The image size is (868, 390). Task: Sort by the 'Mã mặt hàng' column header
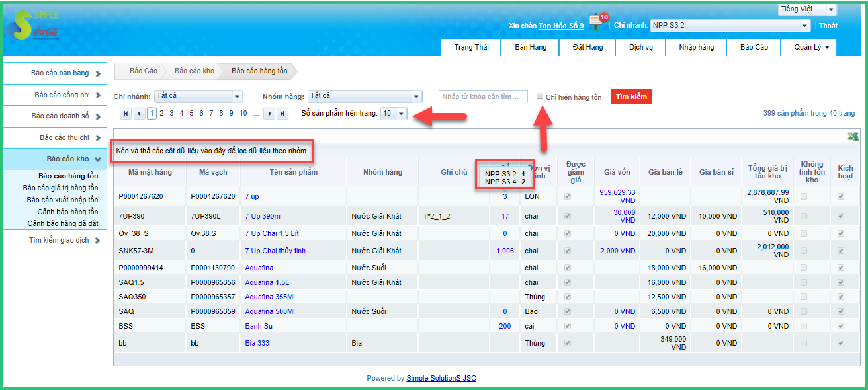pos(150,173)
